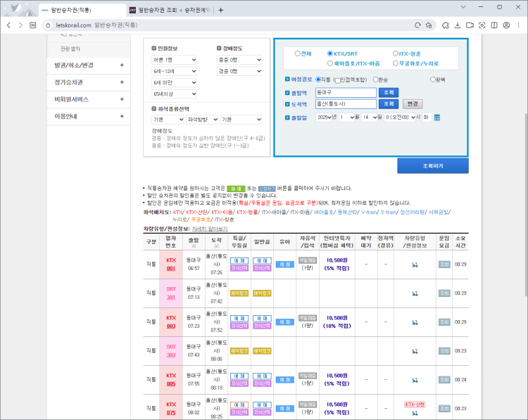Open the 65세이상 senior dropdown
Viewport: 528px width, 420px height.
(x=174, y=94)
